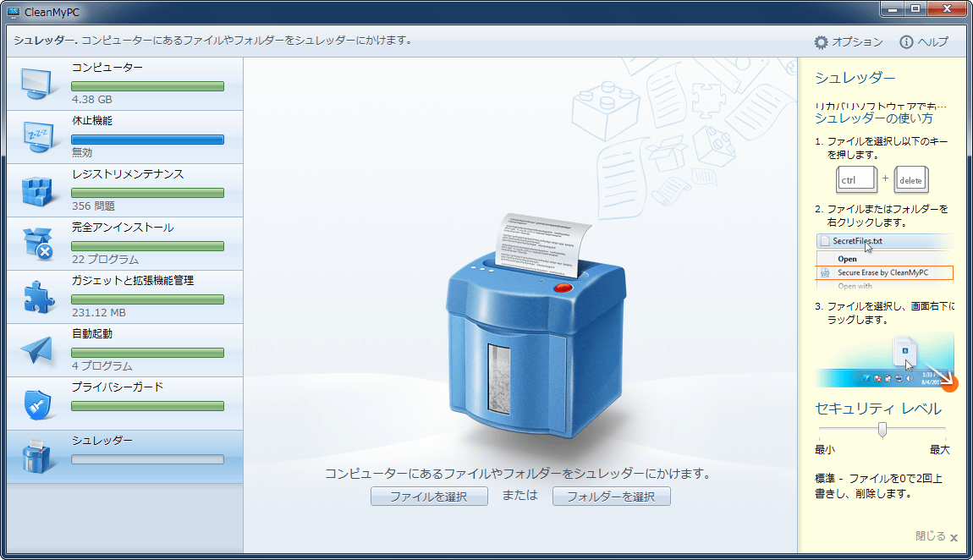The height and width of the screenshot is (560, 973).
Task: Switch to レジストリメンテナンス section
Action: click(x=127, y=173)
